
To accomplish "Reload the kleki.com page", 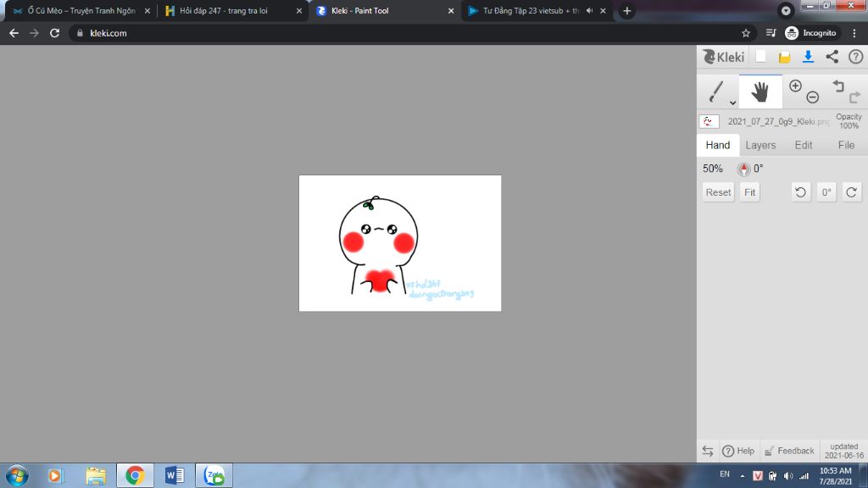I will [54, 33].
